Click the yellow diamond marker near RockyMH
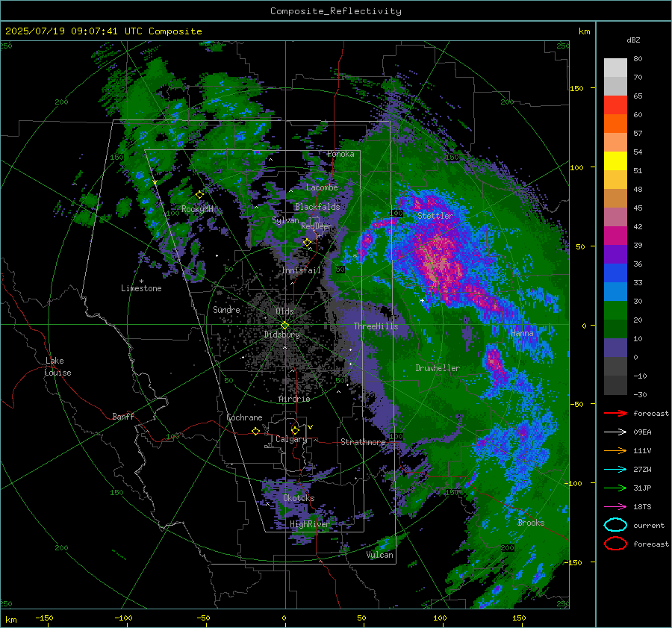 [199, 195]
